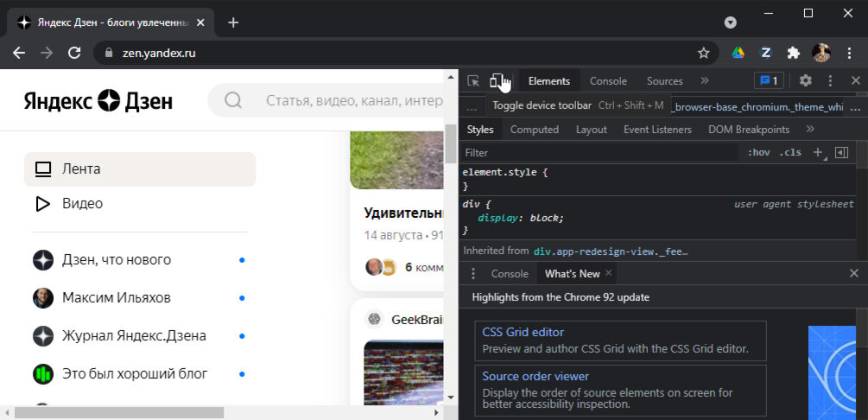Open the CSS Grid editor link
Image resolution: width=868 pixels, height=420 pixels.
point(523,333)
